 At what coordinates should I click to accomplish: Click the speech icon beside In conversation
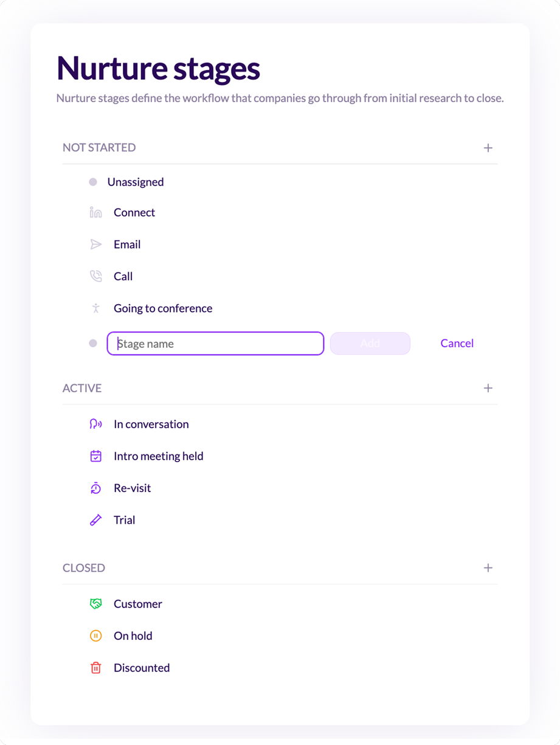point(95,424)
